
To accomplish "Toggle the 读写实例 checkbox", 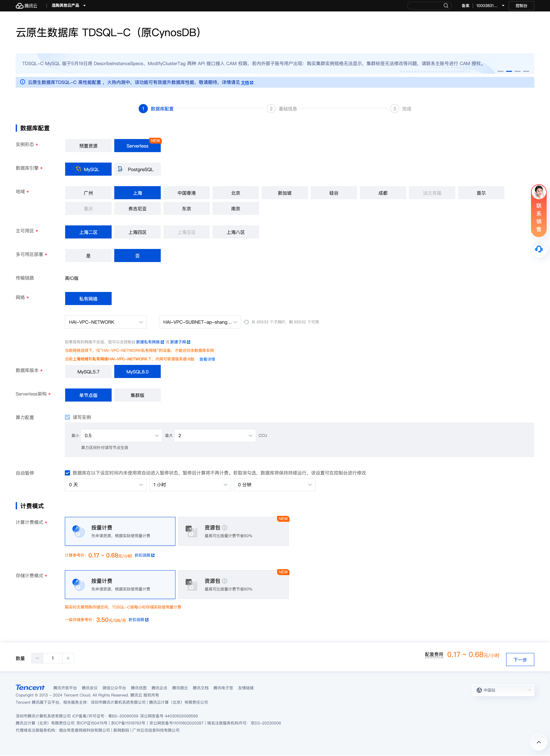I will pyautogui.click(x=67, y=417).
